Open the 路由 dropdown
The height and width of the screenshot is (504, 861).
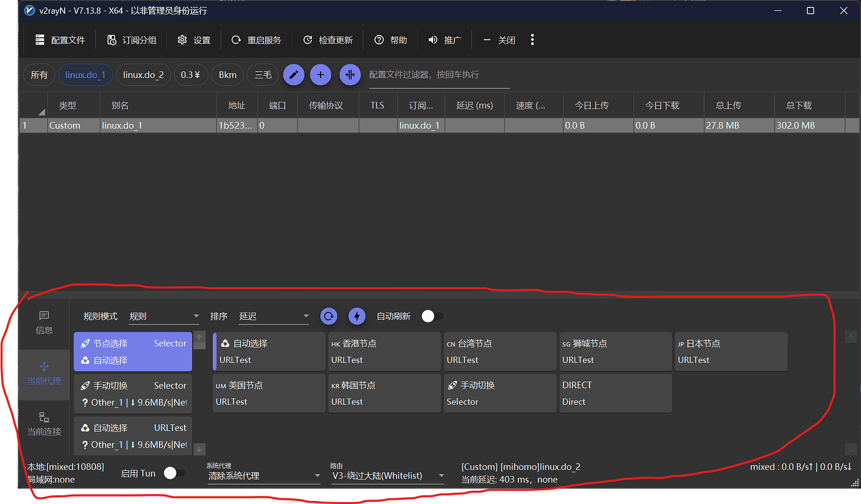click(387, 476)
